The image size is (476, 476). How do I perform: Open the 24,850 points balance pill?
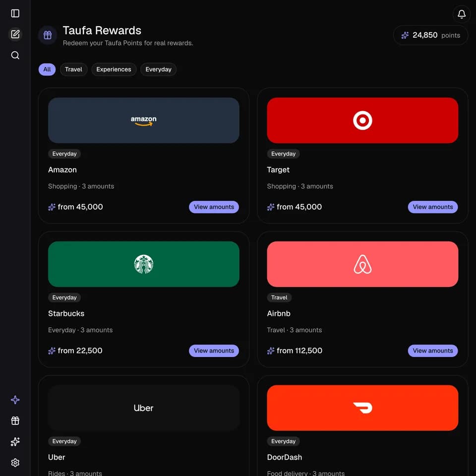430,35
